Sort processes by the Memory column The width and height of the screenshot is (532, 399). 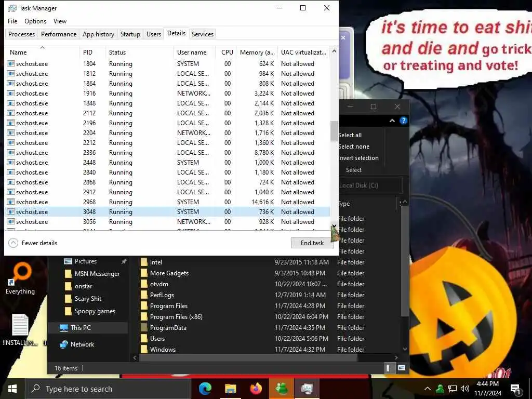click(x=257, y=52)
